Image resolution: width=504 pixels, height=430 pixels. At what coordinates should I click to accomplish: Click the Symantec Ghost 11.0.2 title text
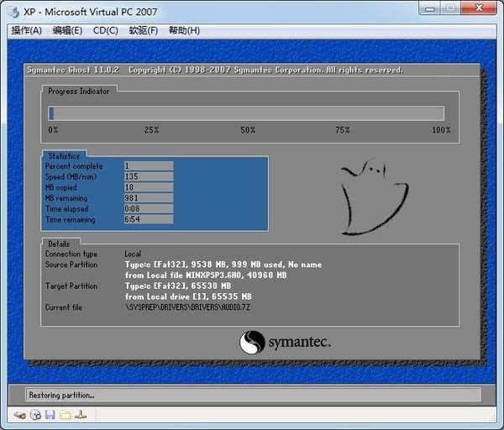point(73,70)
